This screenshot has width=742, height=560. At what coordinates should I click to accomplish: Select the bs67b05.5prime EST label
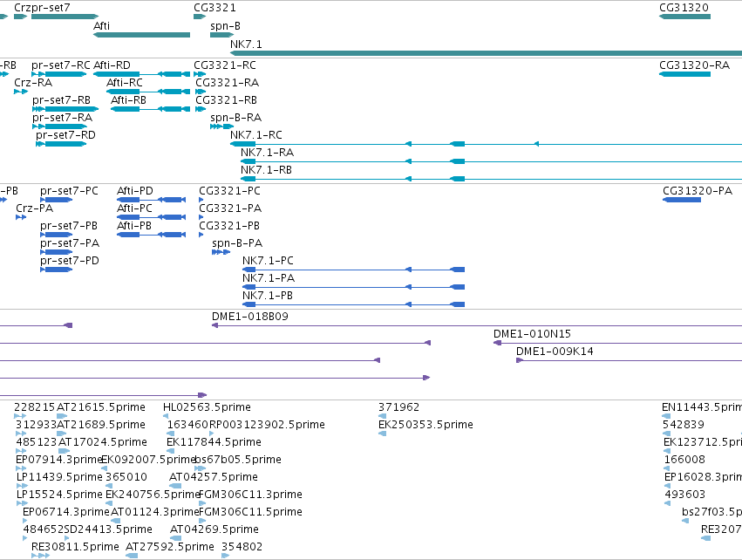click(238, 460)
